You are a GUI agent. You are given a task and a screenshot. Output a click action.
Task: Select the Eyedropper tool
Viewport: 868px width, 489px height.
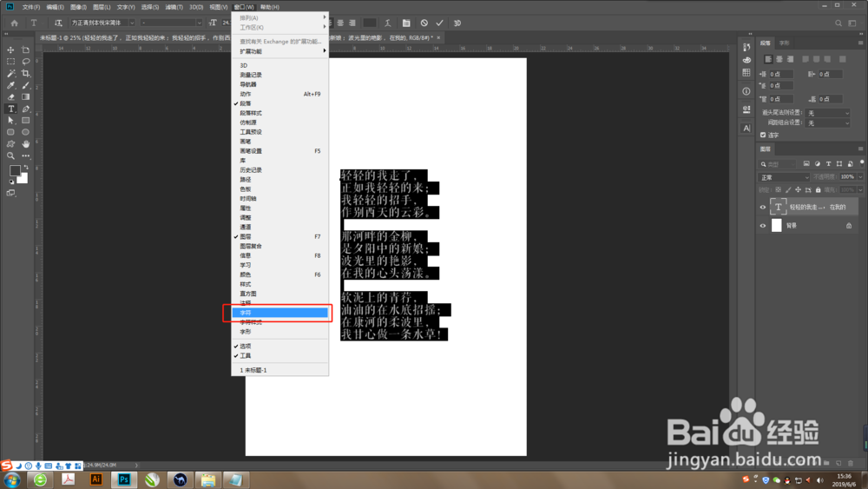pos(10,85)
